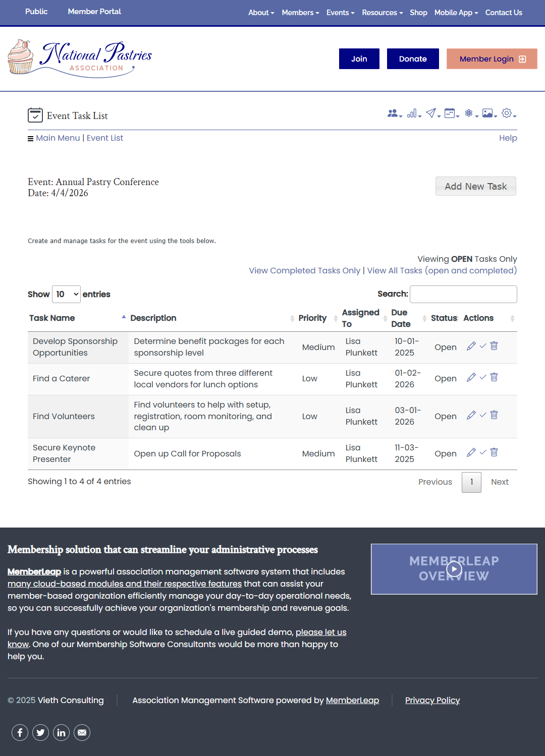This screenshot has height=756, width=545.
Task: Click 'Showing 1 to 4 of 4 entries' text
Action: coord(79,482)
